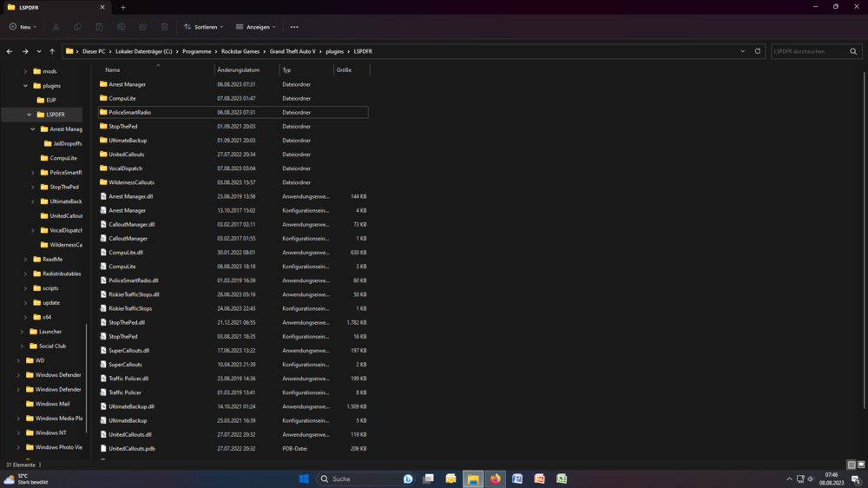
Task: Open the Windows Start menu
Action: pos(304,478)
